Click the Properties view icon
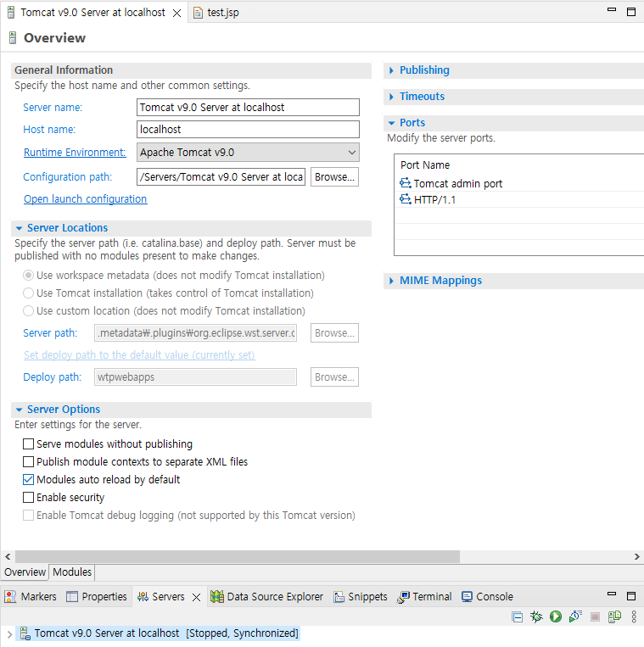The height and width of the screenshot is (647, 644). [x=72, y=597]
